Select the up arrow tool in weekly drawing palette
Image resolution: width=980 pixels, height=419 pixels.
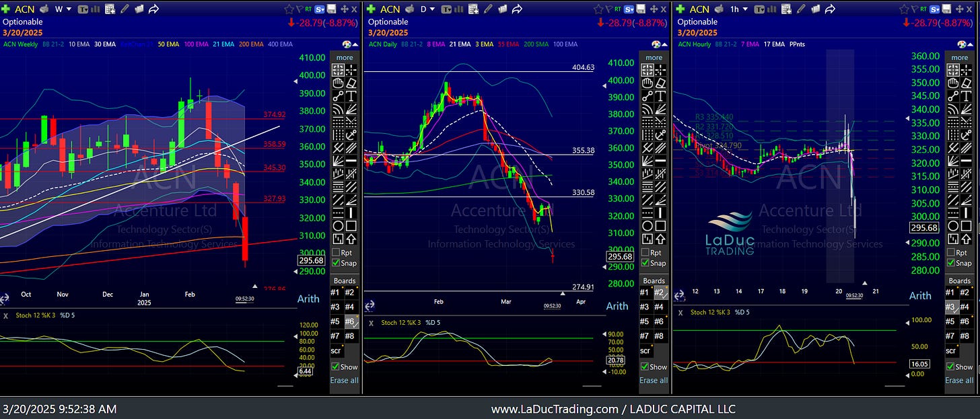coord(350,238)
